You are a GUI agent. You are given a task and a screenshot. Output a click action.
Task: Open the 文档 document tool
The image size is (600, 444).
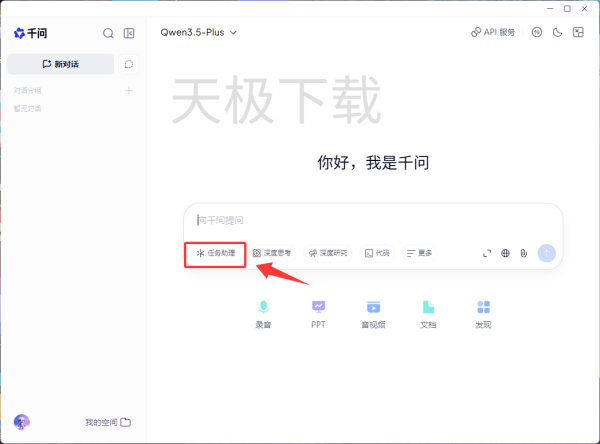coord(428,313)
